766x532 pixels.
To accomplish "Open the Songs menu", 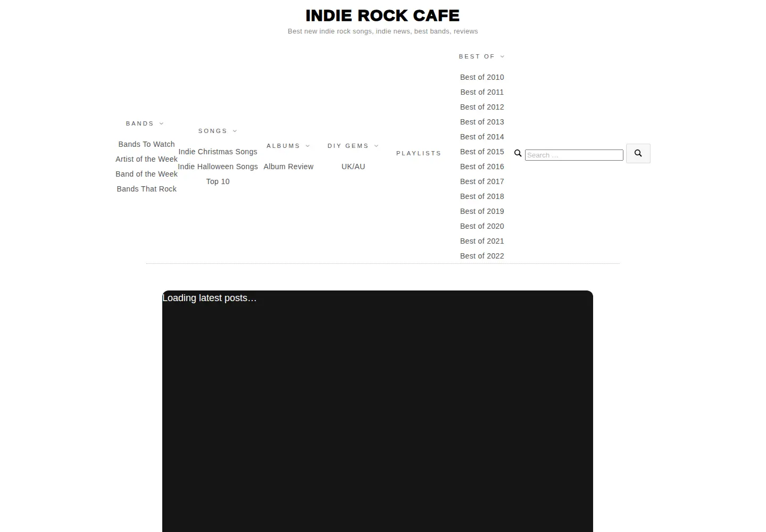I will click(x=213, y=131).
